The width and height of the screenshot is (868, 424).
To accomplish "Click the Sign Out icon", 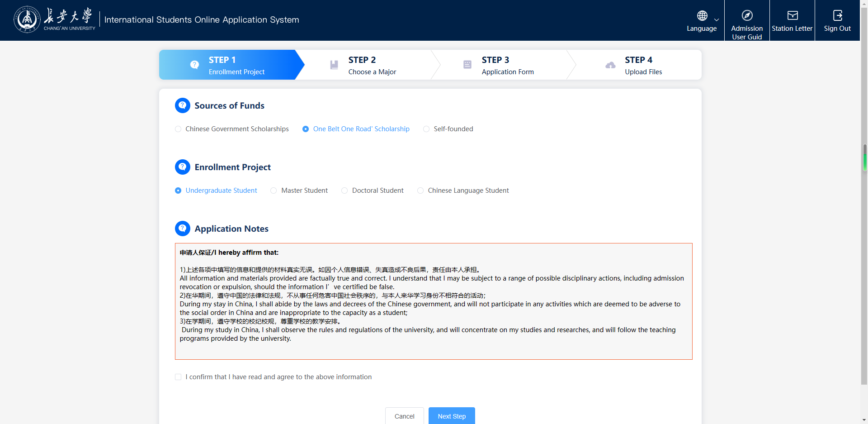I will point(837,16).
